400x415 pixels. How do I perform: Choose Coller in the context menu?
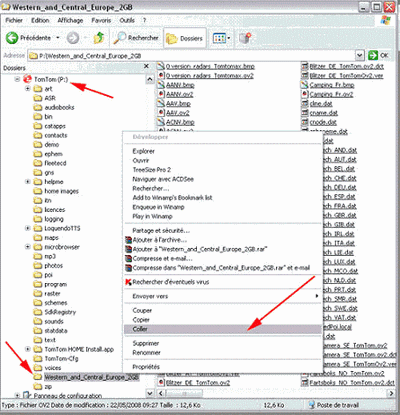(x=222, y=329)
